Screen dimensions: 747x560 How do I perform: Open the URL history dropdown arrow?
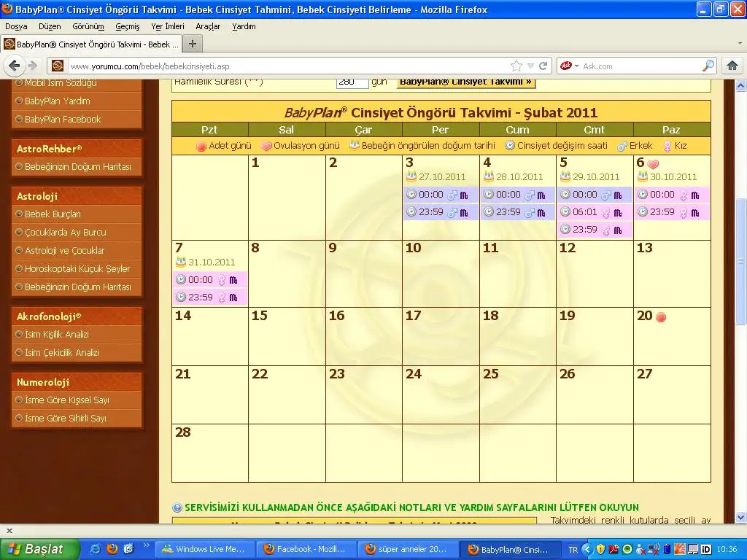tap(530, 66)
